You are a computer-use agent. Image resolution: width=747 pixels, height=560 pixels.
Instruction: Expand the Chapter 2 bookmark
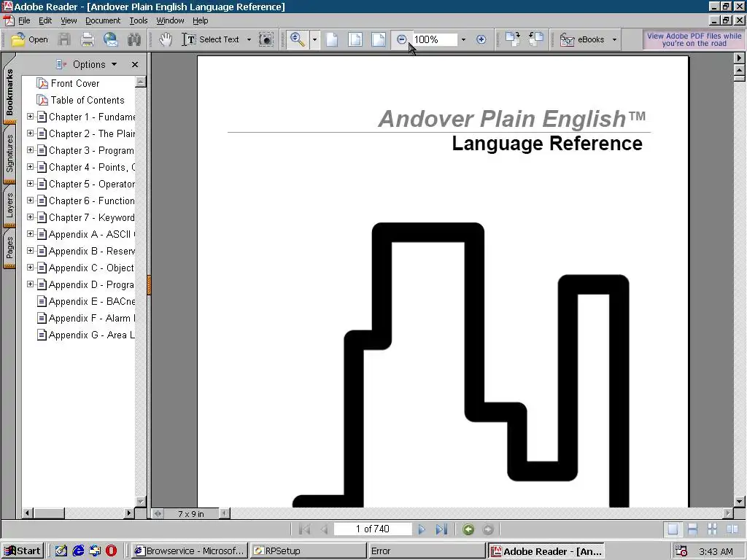30,133
